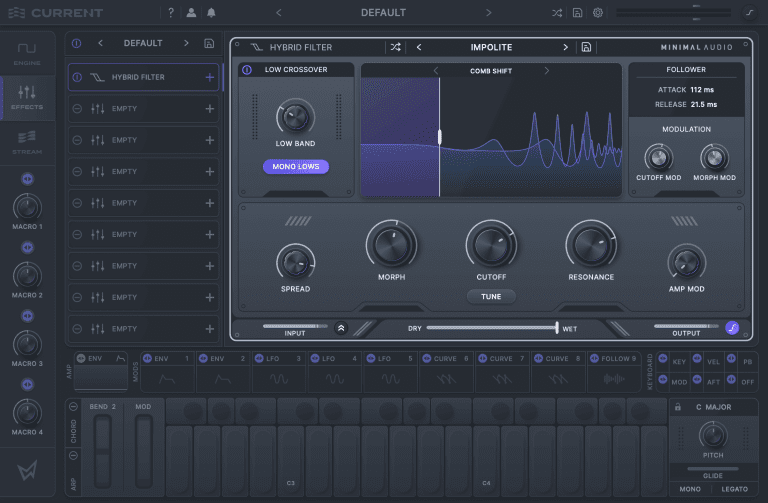Click the help question mark icon
768x503 pixels.
pos(170,13)
